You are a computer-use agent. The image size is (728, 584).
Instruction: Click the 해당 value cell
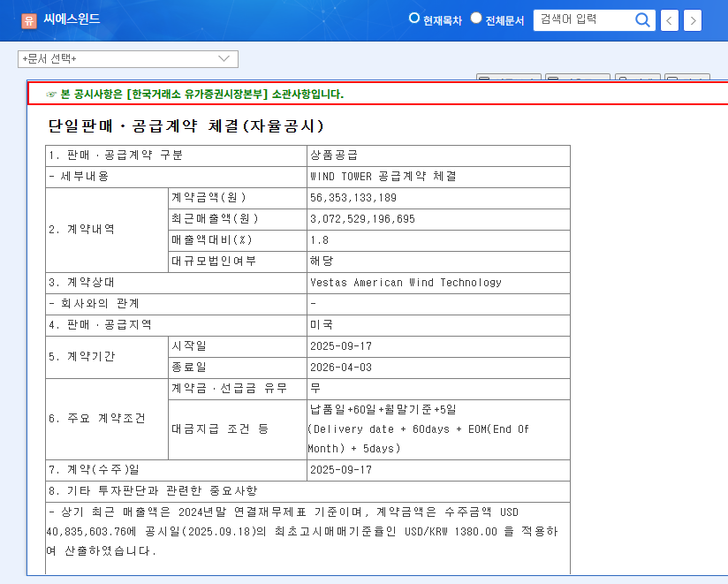point(438,262)
